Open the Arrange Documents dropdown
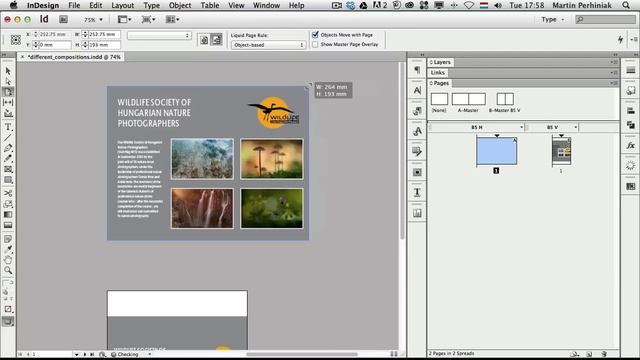The height and width of the screenshot is (360, 640). coord(172,19)
